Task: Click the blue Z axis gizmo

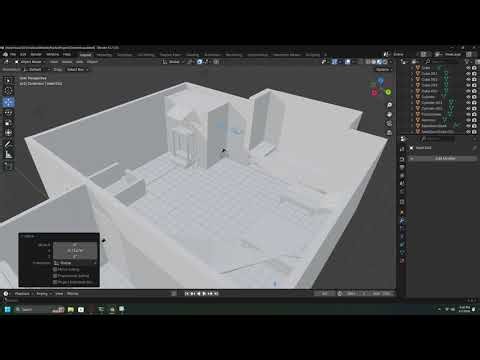Action: tap(380, 80)
